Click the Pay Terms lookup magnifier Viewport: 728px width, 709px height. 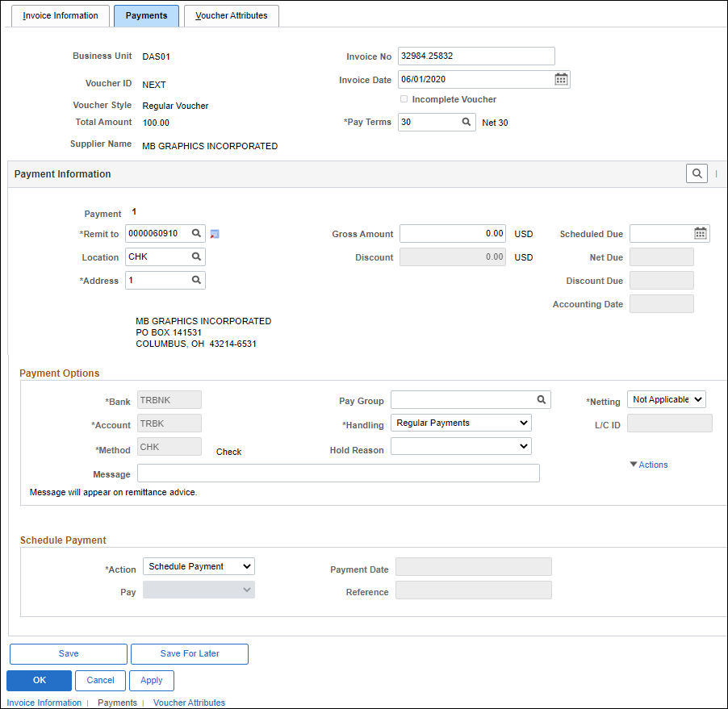[x=467, y=122]
